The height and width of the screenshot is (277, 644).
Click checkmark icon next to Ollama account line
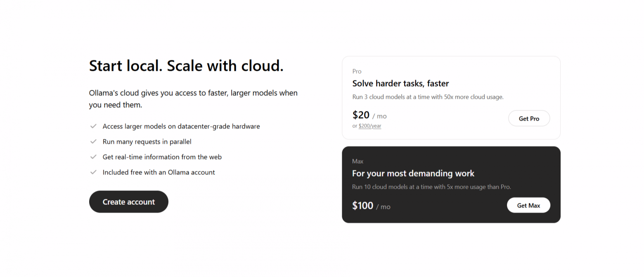[x=93, y=172]
